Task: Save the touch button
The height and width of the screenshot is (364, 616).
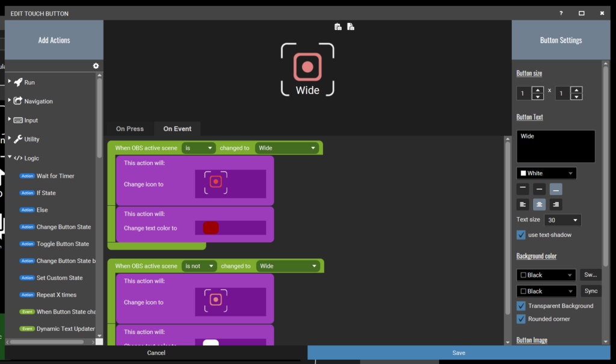Action: coord(459,353)
